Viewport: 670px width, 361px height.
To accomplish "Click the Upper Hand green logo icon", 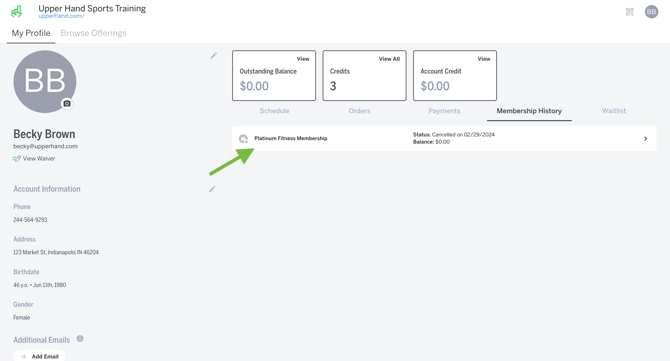I will [x=17, y=12].
